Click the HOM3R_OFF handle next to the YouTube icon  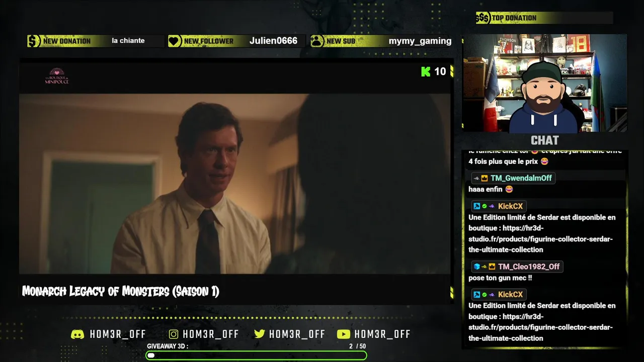pyautogui.click(x=382, y=334)
